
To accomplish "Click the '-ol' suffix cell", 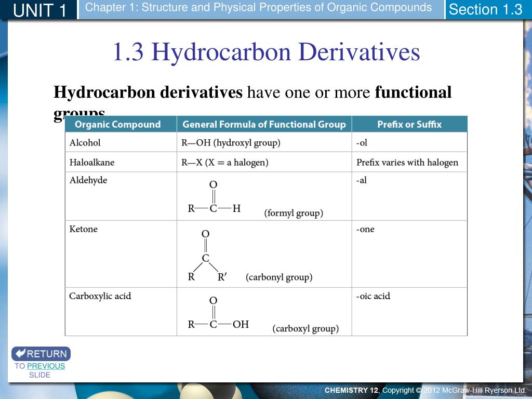I will [409, 142].
